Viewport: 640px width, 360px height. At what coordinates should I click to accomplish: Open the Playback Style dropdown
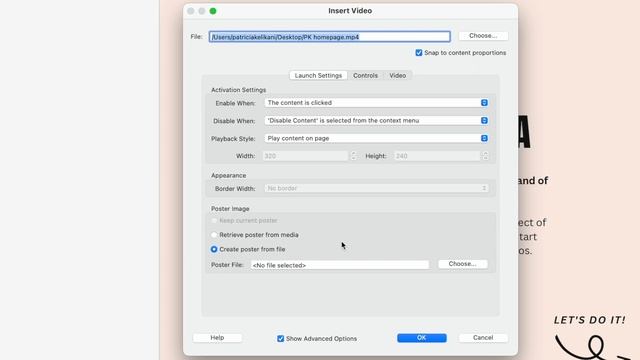(376, 138)
